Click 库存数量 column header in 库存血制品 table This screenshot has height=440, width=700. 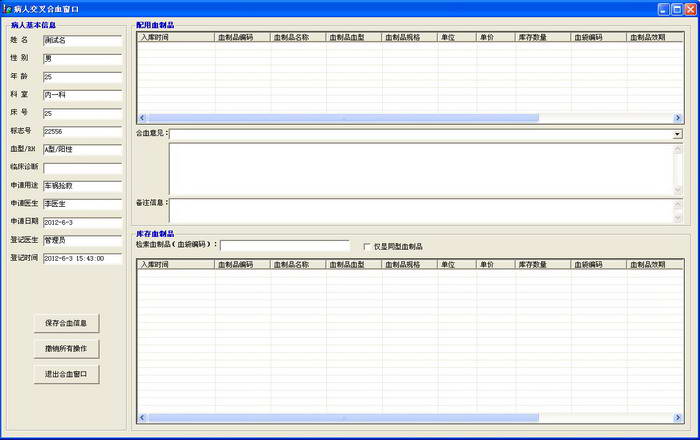543,265
